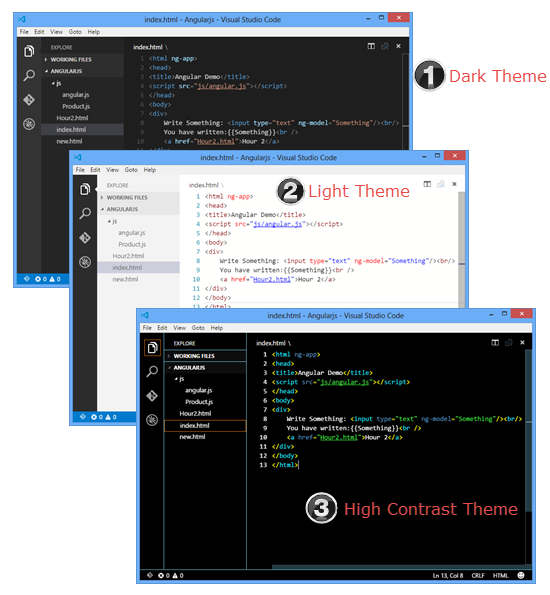Screen dimensions: 550x595
Task: Select index.html in light theme explorer
Action: point(138,268)
